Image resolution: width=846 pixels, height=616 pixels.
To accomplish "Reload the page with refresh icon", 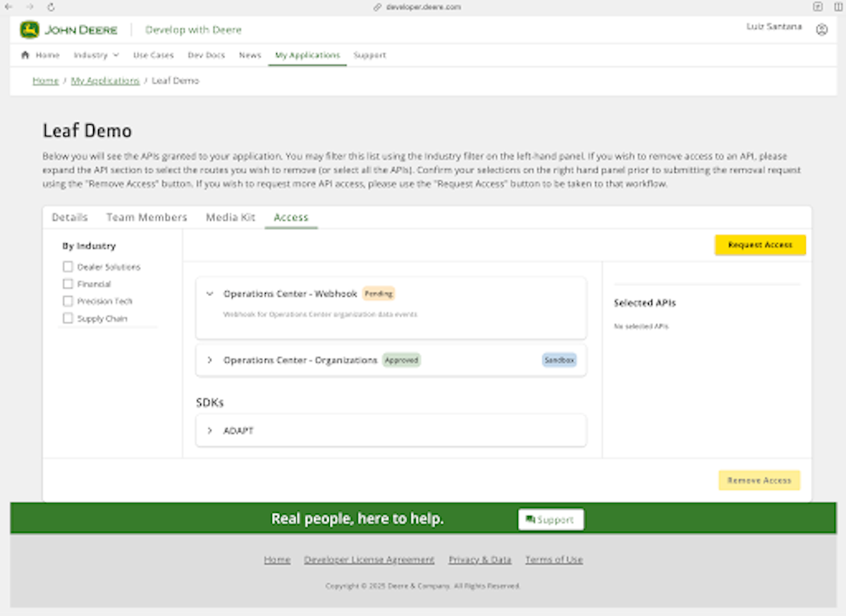I will 51,6.
